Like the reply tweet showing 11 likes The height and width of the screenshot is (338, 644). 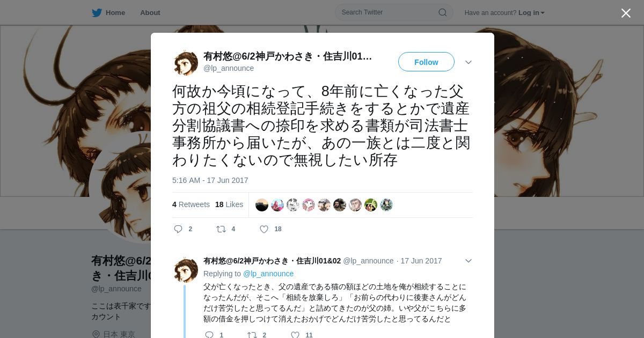[x=295, y=335]
